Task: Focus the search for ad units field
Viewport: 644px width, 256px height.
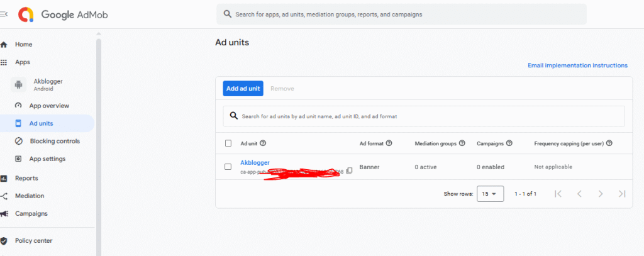Action: (424, 116)
